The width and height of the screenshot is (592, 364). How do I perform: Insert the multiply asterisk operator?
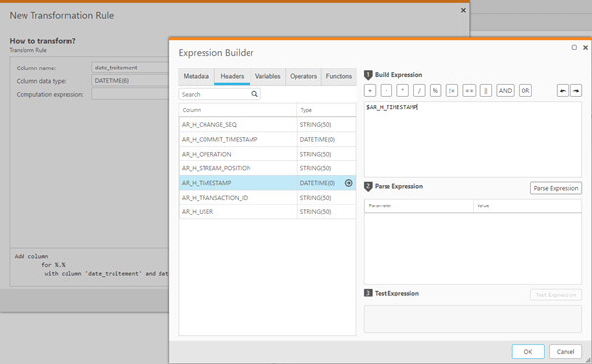click(x=402, y=91)
